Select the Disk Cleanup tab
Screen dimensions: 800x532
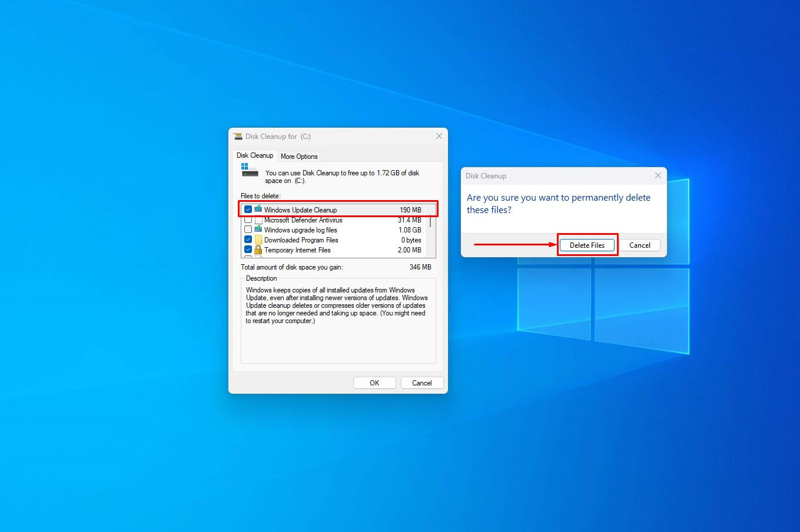tap(255, 155)
